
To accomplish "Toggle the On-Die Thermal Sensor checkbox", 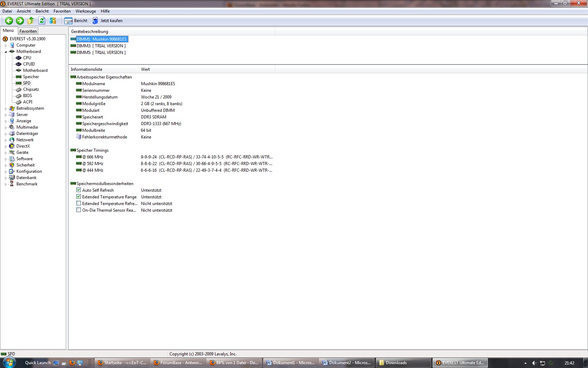I will pyautogui.click(x=79, y=210).
